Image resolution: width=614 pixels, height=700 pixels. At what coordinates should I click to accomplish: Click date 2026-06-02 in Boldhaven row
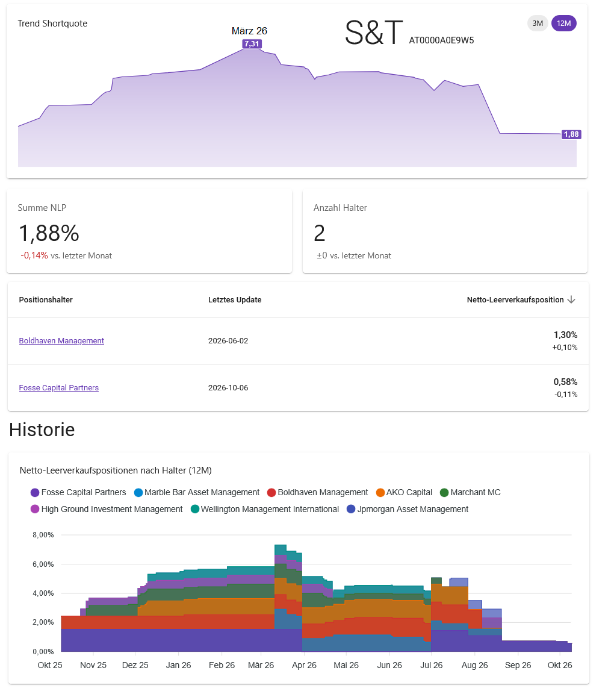pos(228,340)
